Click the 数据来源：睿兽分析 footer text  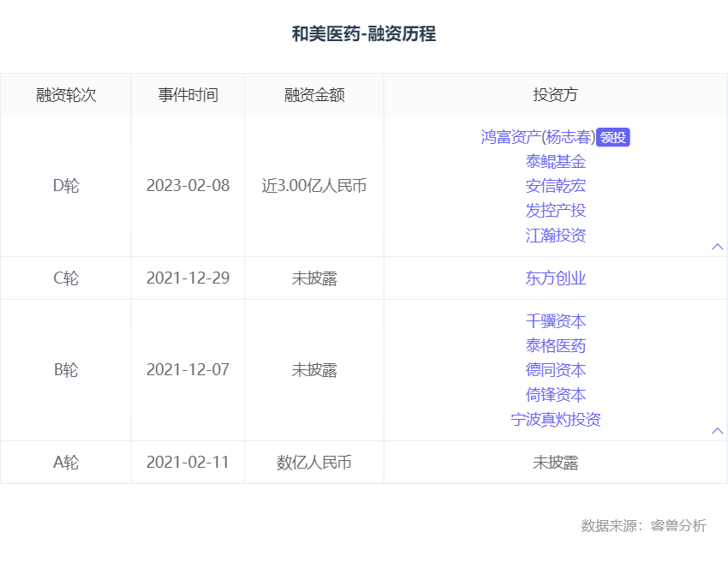click(643, 526)
